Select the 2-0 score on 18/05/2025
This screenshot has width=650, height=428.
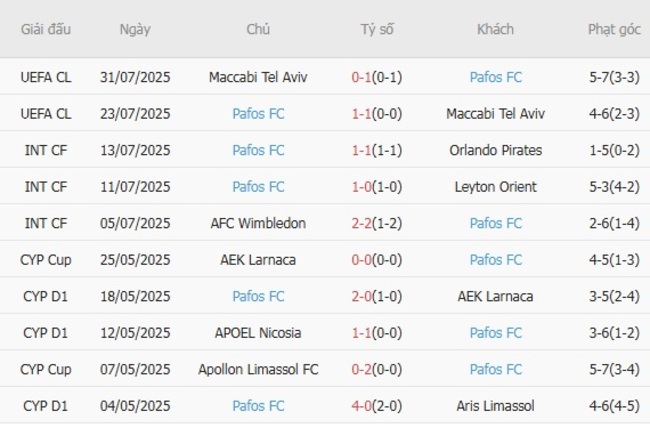coord(363,296)
